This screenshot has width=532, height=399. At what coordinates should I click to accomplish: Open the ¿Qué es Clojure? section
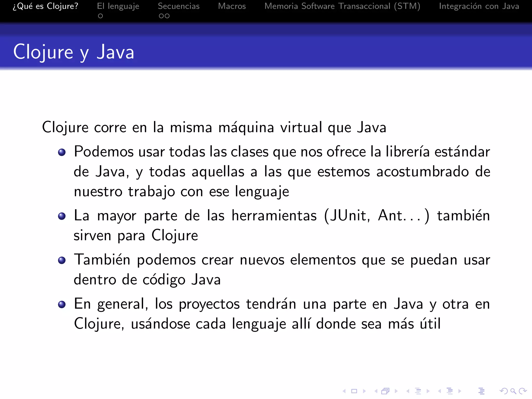click(45, 6)
